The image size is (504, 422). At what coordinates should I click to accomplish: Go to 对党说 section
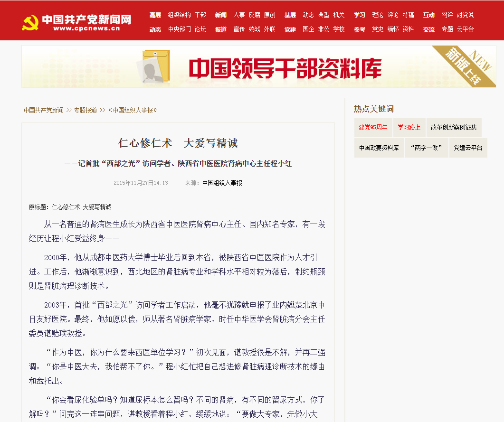coord(466,15)
